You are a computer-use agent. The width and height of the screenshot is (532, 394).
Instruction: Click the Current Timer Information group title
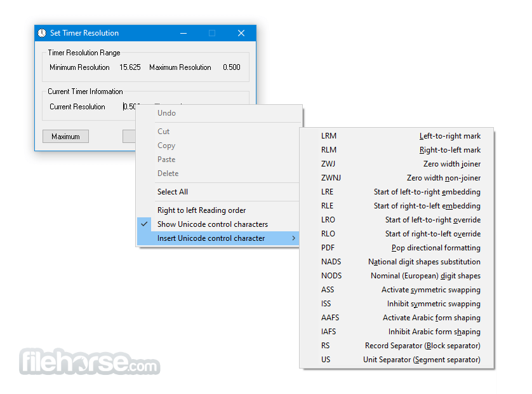click(85, 92)
